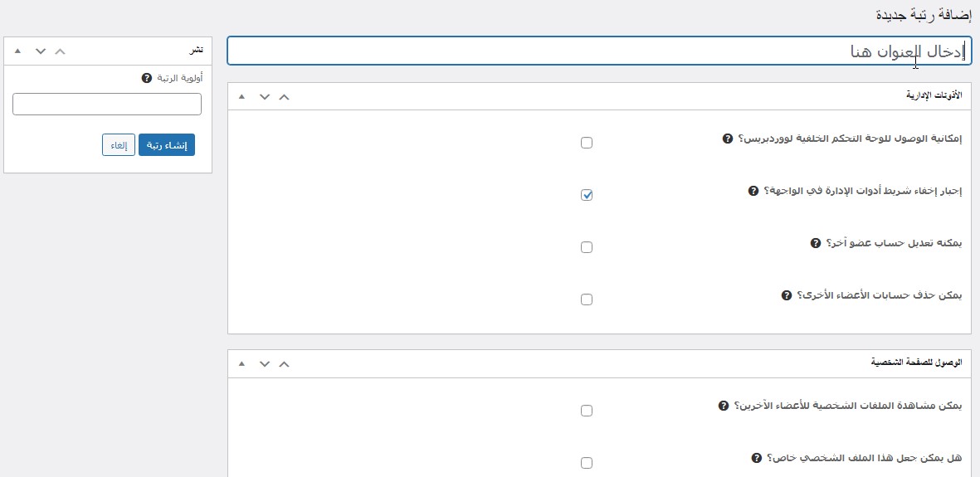Image resolution: width=980 pixels, height=477 pixels.
Task: Click the أولوية الرتبة priority input
Action: (107, 104)
